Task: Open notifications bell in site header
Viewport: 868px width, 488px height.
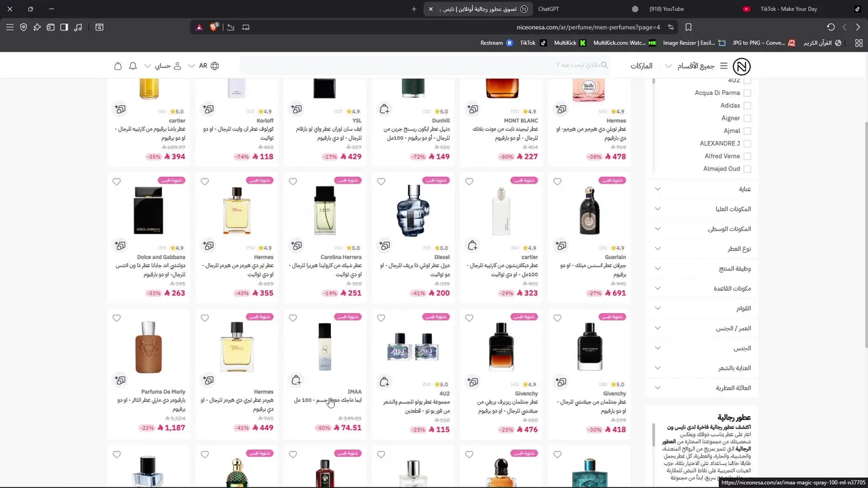Action: (x=133, y=66)
